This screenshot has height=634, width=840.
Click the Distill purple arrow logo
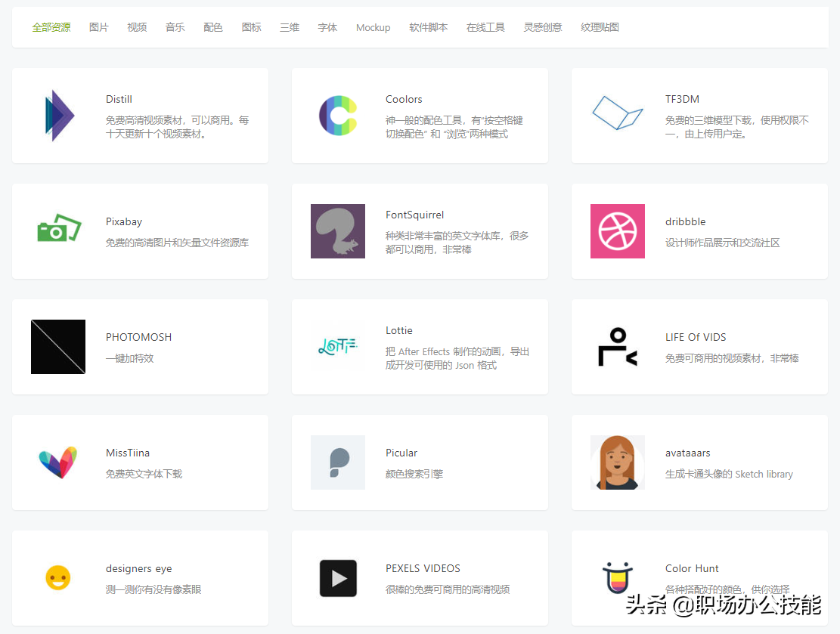click(x=60, y=116)
